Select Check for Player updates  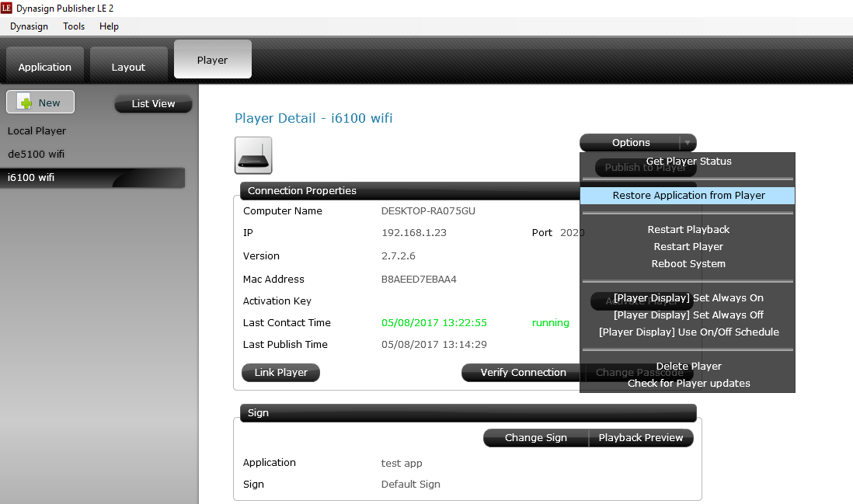pos(688,384)
